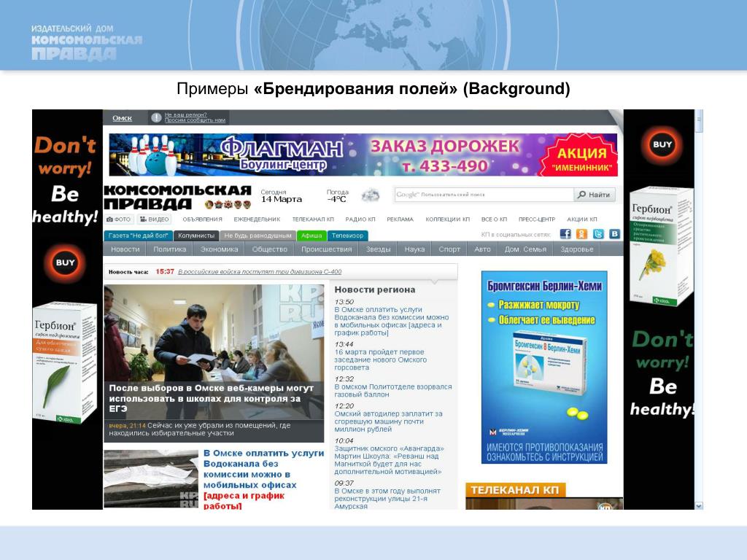Click the Гербион box on right banner
The height and width of the screenshot is (560, 747).
[x=661, y=246]
